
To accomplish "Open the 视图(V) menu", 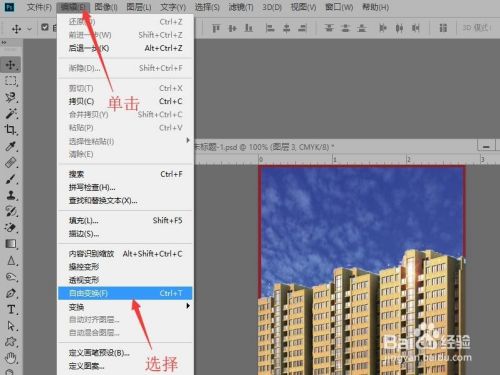I will (x=303, y=7).
